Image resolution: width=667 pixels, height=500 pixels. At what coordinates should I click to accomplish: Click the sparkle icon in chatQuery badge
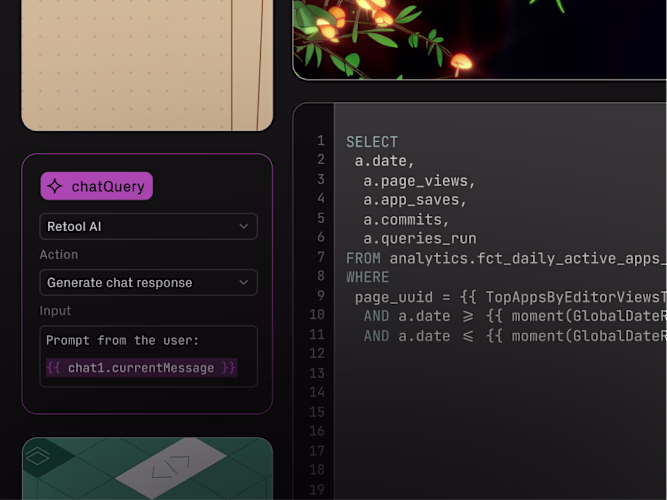point(55,186)
